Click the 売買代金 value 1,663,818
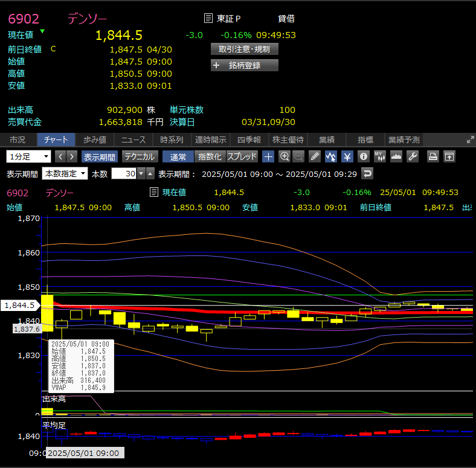The height and width of the screenshot is (468, 476). click(x=121, y=122)
